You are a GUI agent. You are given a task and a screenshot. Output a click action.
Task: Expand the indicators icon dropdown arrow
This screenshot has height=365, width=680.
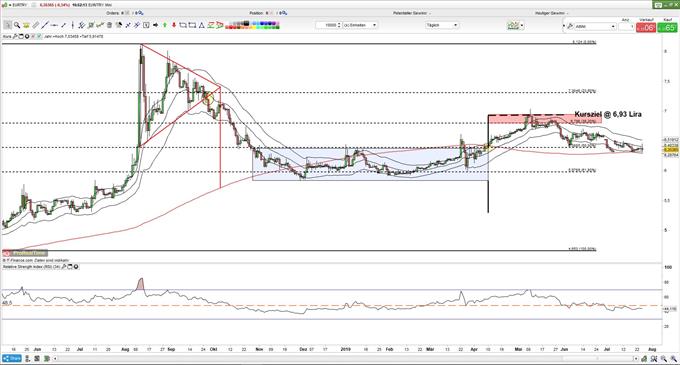click(522, 26)
